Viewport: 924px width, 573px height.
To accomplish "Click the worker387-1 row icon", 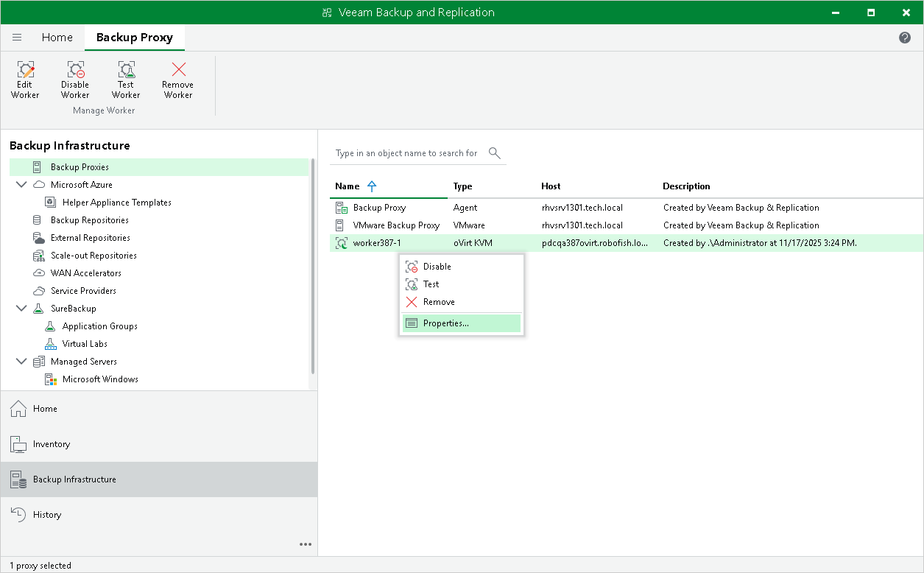I will point(341,243).
